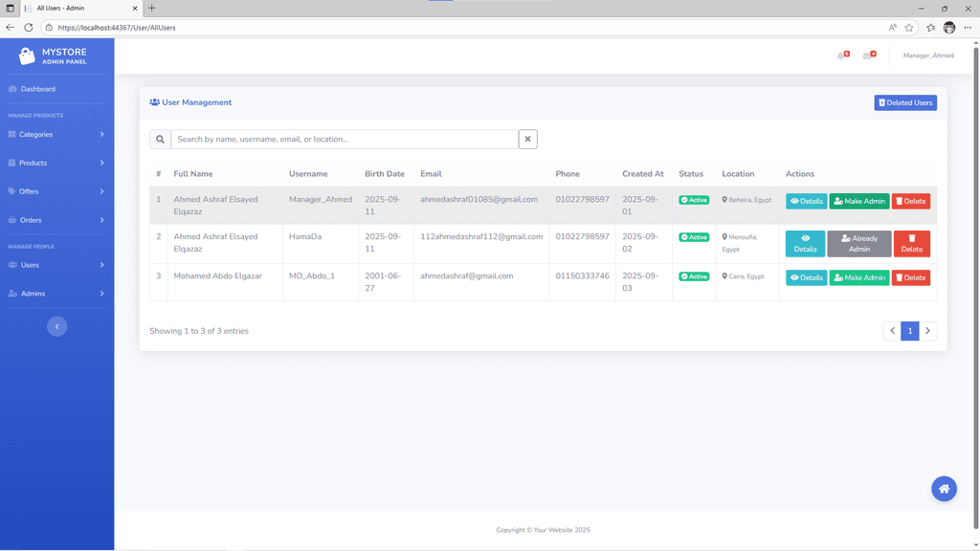The image size is (980, 551).
Task: Expand the Offers sidebar menu
Action: pyautogui.click(x=56, y=191)
